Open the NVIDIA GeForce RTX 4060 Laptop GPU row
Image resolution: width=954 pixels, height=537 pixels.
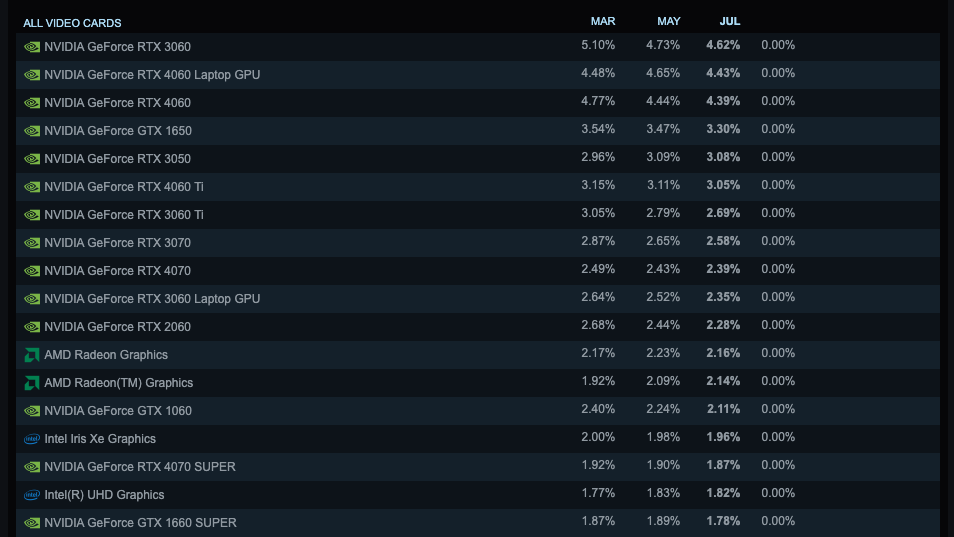(152, 75)
